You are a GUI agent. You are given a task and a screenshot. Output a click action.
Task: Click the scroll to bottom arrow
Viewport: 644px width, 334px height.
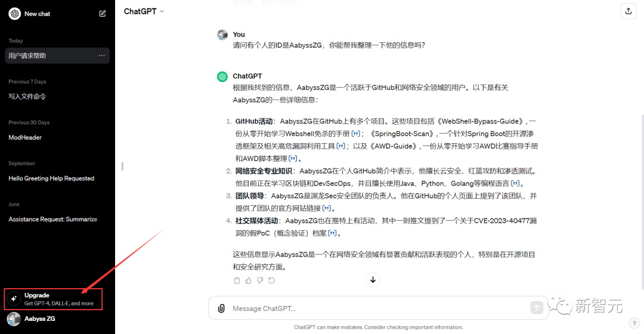(373, 280)
